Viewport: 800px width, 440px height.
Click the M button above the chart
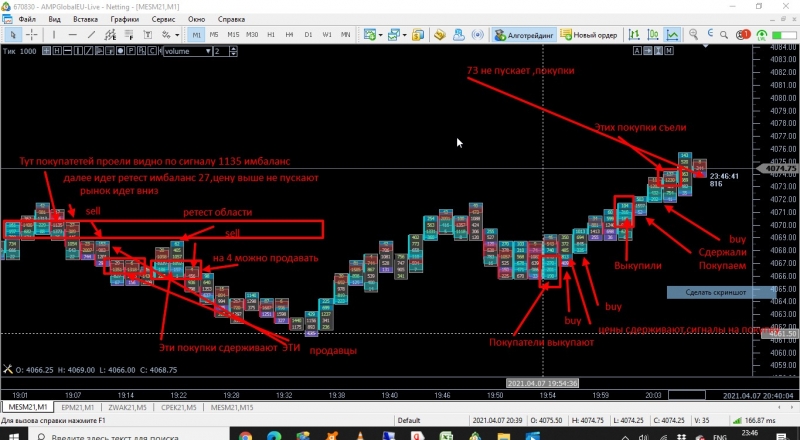point(669,51)
